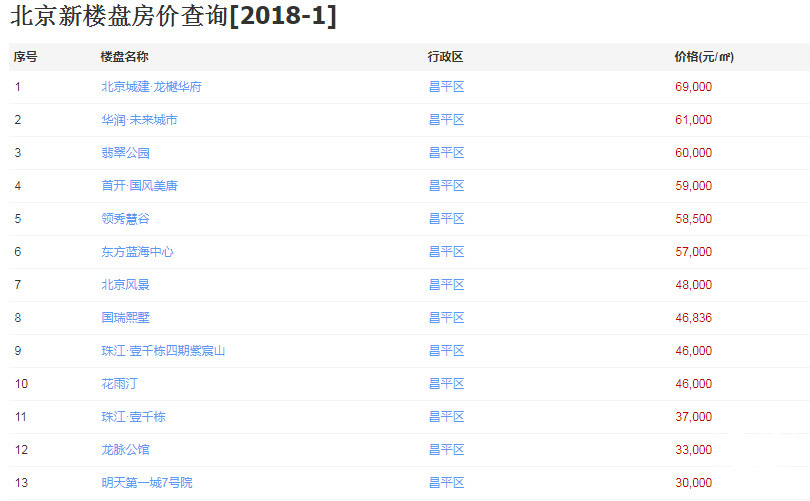
Task: Click 昌平区 in the 明天第一城7号院 row
Action: [x=447, y=483]
